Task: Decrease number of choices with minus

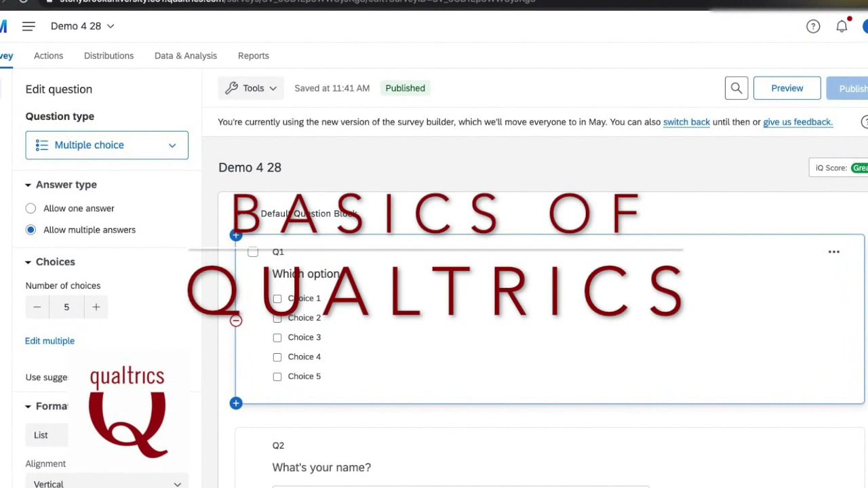Action: [37, 307]
